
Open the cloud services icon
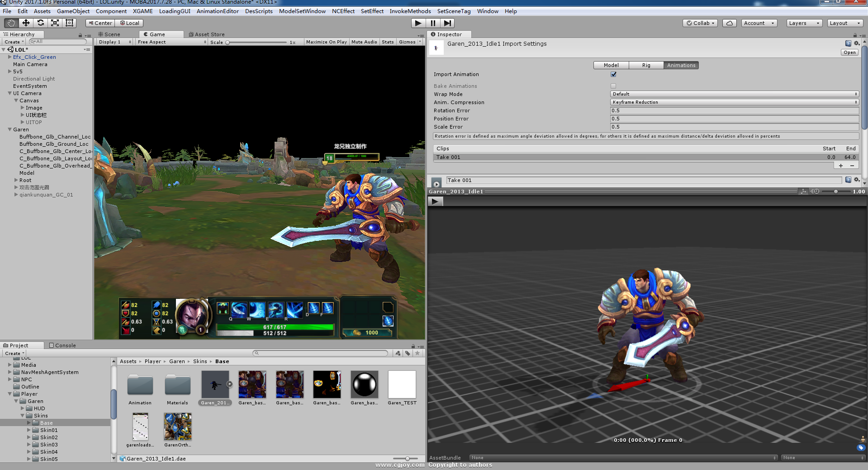(729, 23)
